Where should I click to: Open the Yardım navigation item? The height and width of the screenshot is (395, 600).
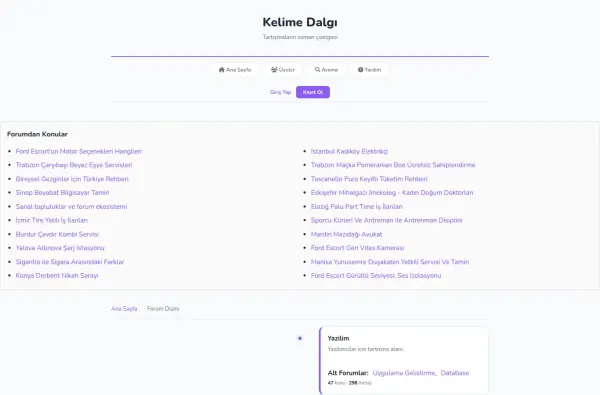370,70
